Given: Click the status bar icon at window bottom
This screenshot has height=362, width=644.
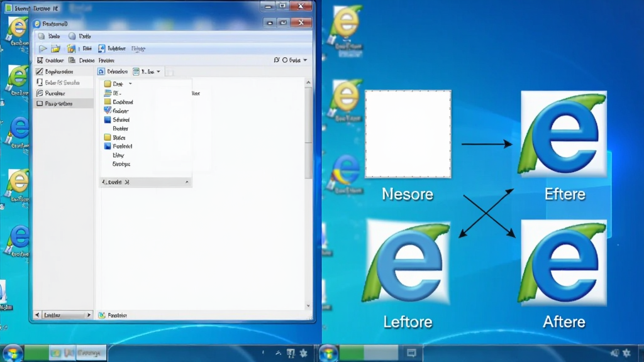Looking at the screenshot, I should [101, 315].
